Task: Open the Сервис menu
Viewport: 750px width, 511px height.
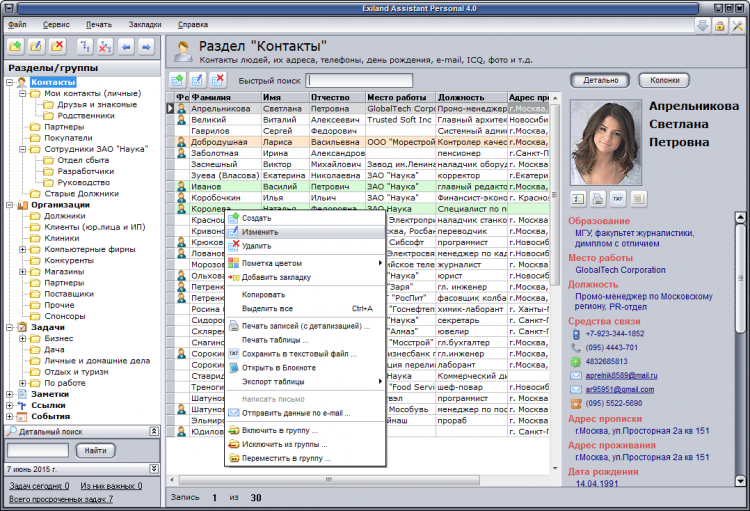Action: [57, 23]
